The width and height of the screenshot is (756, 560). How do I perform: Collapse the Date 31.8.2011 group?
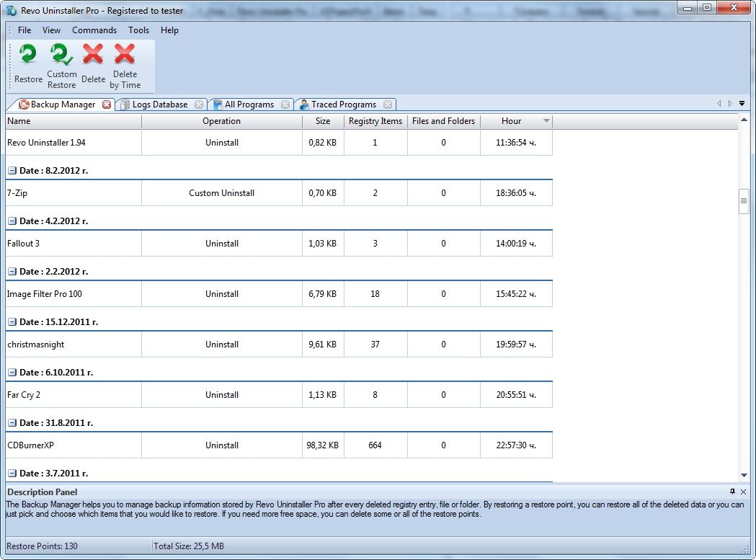coord(12,423)
